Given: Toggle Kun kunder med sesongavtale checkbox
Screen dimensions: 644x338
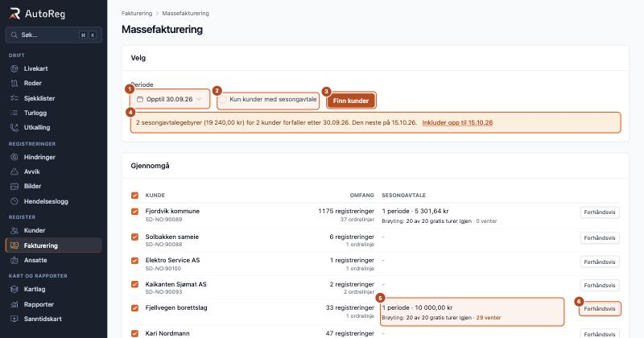Looking at the screenshot, I should [x=223, y=99].
